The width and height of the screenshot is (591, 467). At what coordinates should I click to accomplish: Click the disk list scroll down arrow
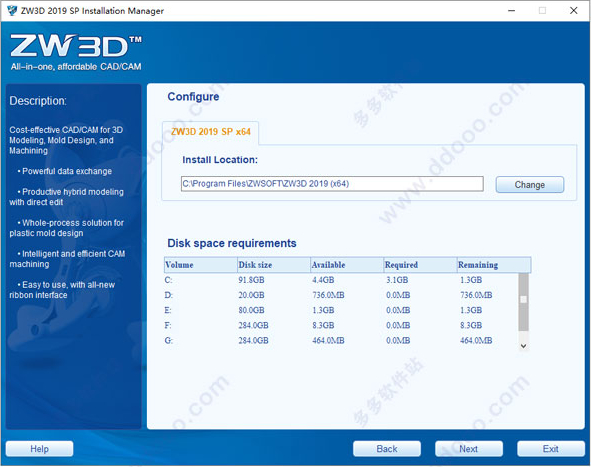click(x=523, y=346)
